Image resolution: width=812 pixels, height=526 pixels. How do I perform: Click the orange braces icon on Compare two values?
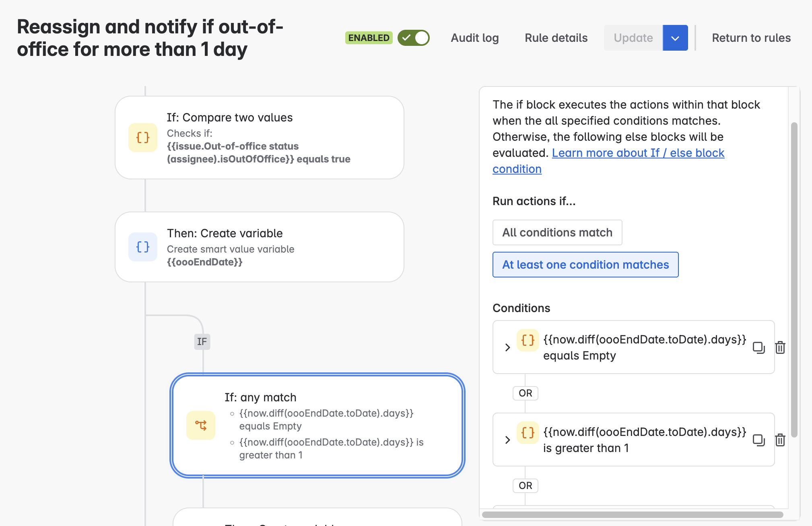pyautogui.click(x=142, y=138)
